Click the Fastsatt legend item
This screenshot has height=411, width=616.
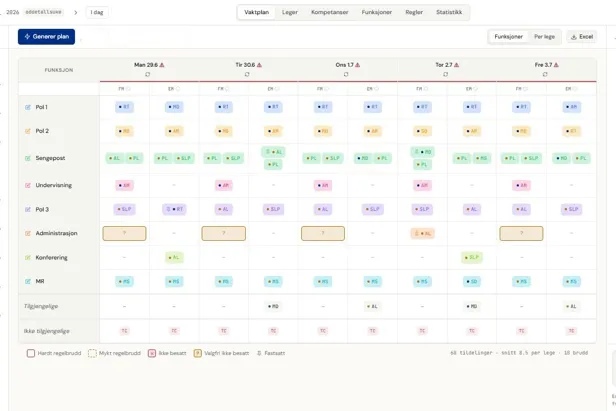pyautogui.click(x=271, y=353)
